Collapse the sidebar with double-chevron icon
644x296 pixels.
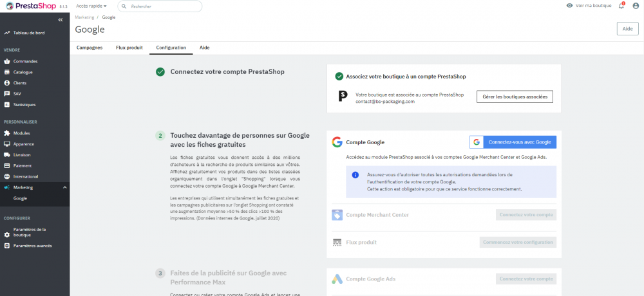pyautogui.click(x=61, y=20)
